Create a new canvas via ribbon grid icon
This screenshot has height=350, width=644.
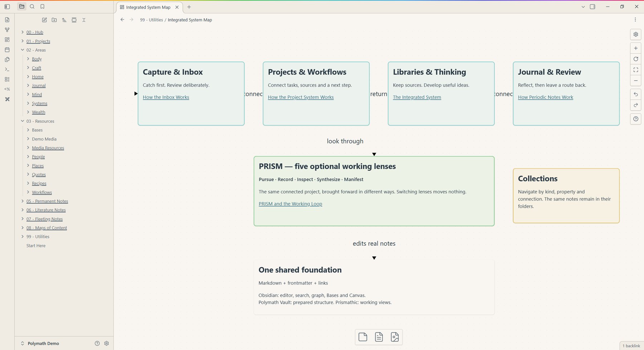point(7,40)
